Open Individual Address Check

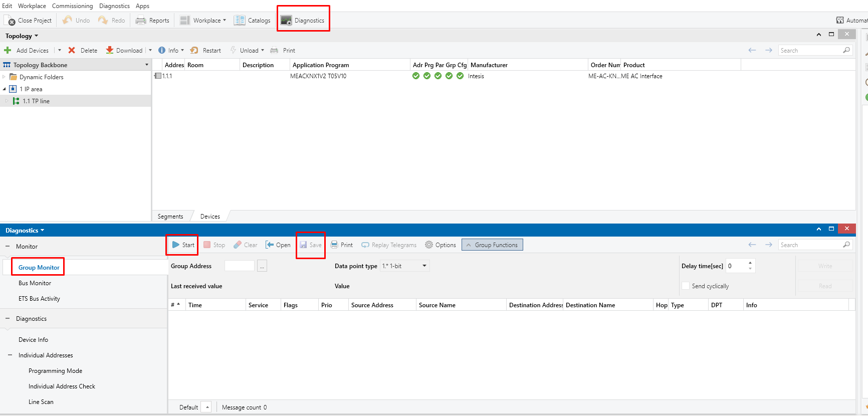(x=62, y=386)
